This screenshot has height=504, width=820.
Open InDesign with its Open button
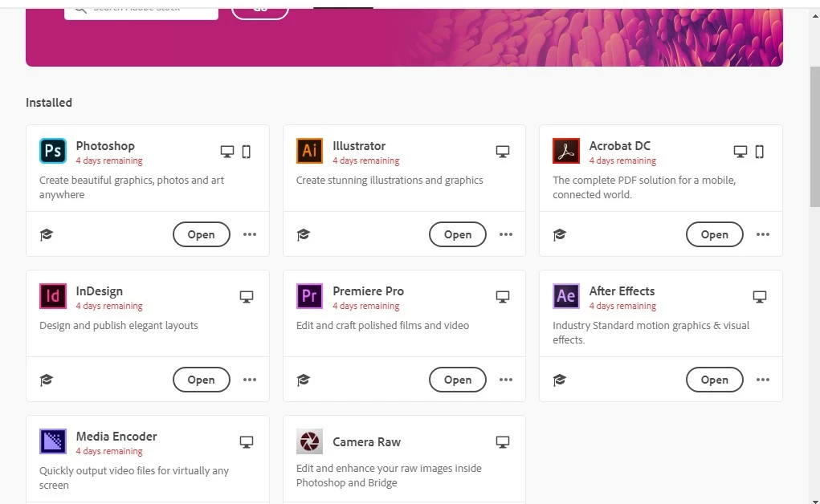coord(202,380)
